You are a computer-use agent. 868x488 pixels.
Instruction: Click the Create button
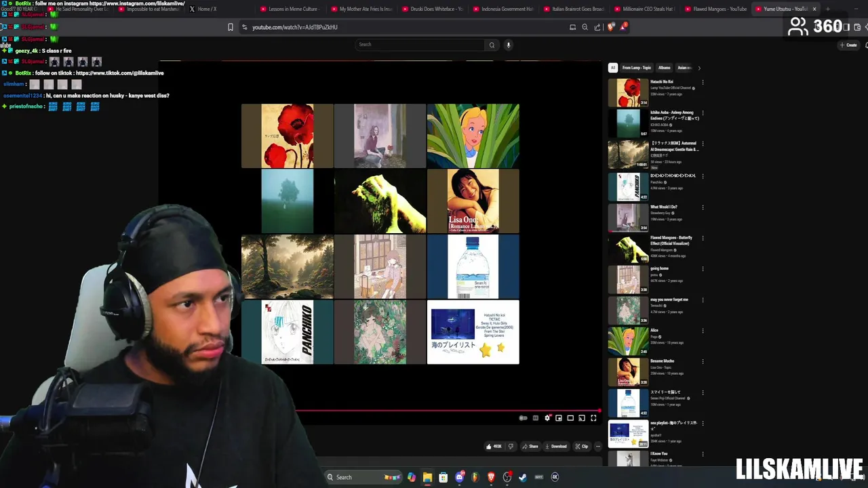point(848,45)
